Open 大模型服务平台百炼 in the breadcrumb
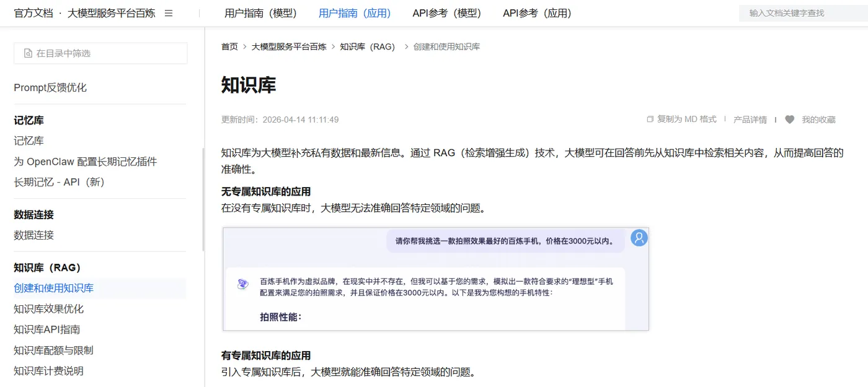Image resolution: width=868 pixels, height=387 pixels. pos(289,46)
